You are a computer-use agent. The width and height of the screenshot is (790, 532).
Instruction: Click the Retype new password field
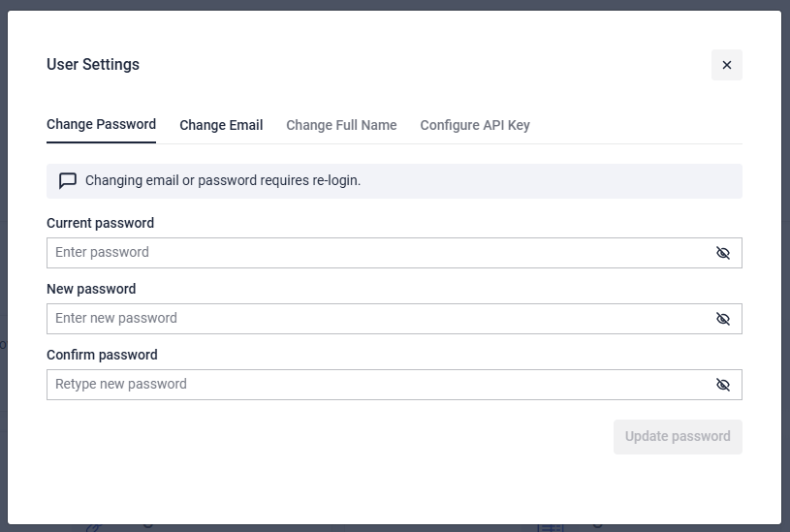(x=378, y=385)
